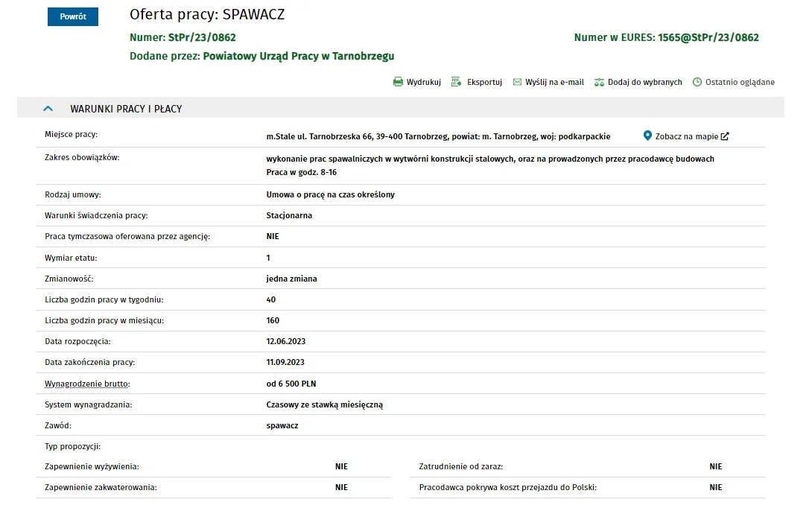Click the add-to-favorites icon beside Dodaj do wybranych
Viewport: 812px width, 508px height.
coord(599,83)
